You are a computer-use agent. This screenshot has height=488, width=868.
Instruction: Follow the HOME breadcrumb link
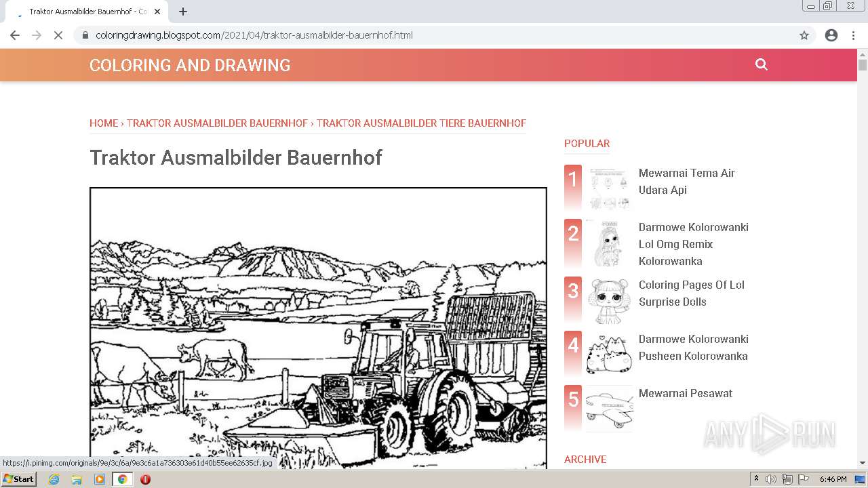click(104, 123)
